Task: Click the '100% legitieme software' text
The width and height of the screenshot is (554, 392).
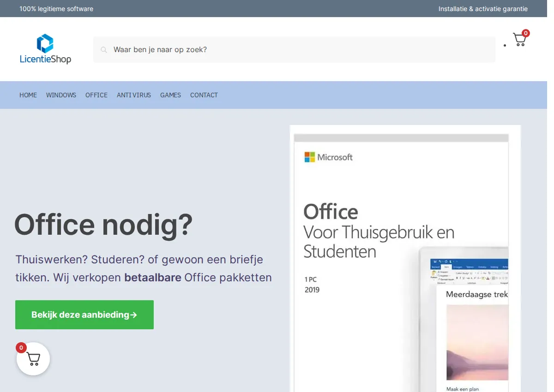Action: (56, 9)
